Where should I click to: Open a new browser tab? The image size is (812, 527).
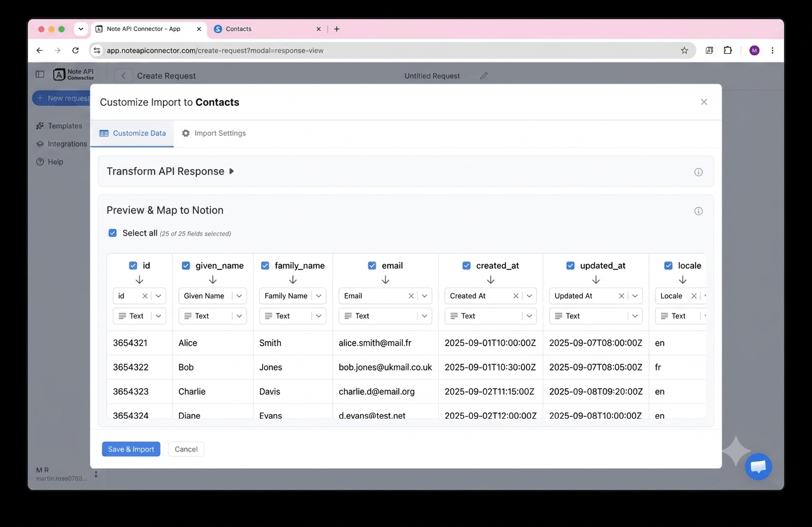pos(337,29)
